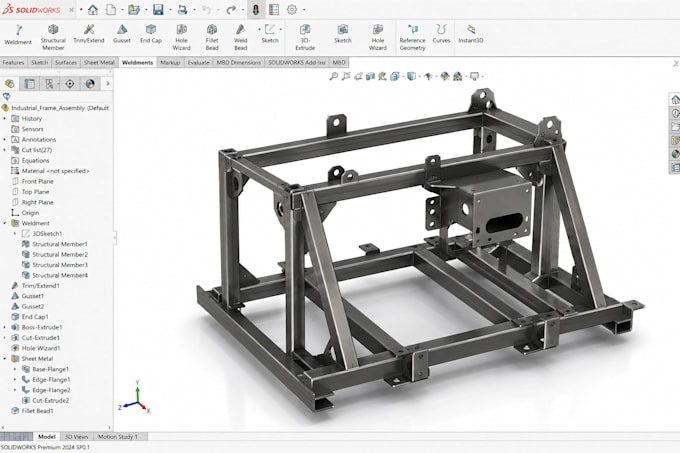Expand the Cut list(27) folder
The image size is (680, 453).
[x=5, y=150]
